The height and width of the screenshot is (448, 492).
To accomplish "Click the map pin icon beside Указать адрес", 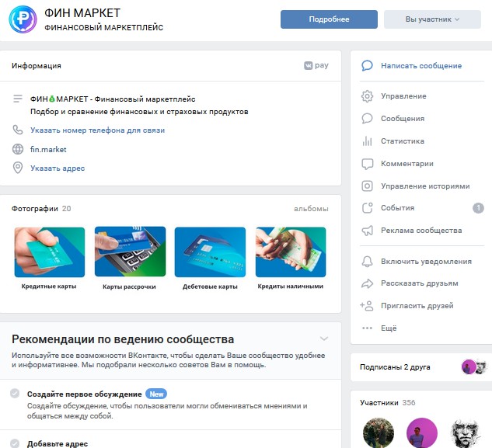I will pos(18,168).
